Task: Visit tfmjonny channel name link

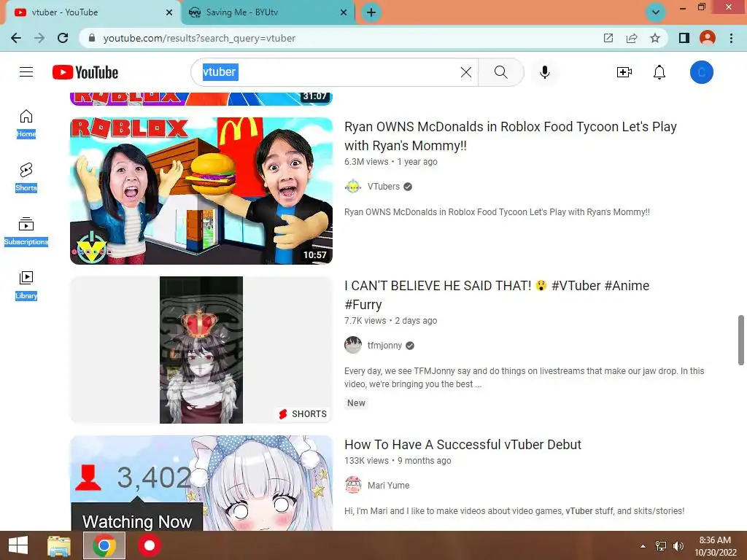Action: tap(384, 345)
